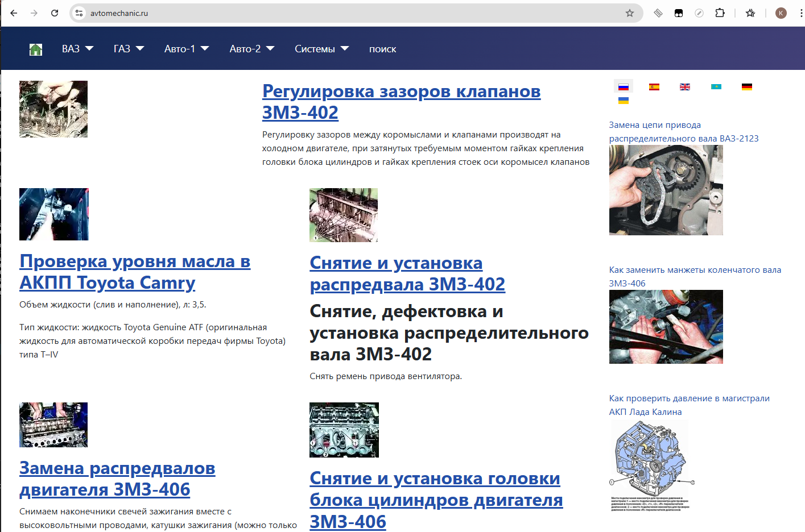Click timing chain photo in sidebar
This screenshot has height=532, width=805.
click(x=666, y=190)
